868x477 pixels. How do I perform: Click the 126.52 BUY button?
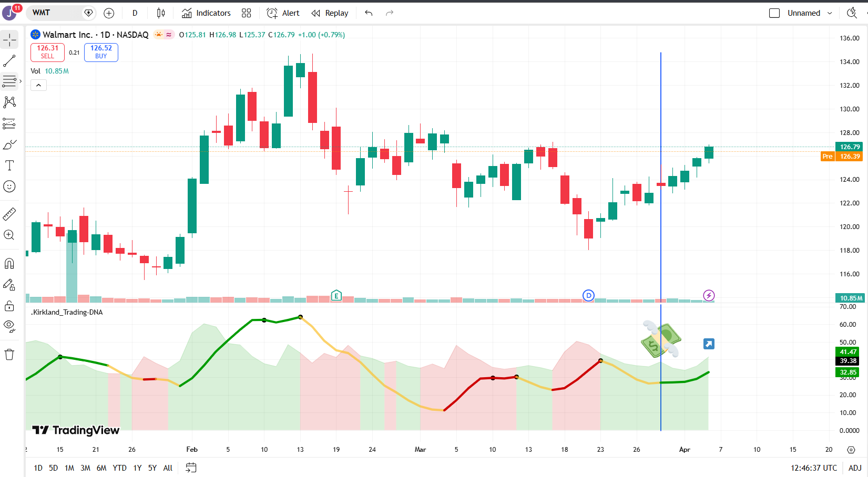[x=101, y=52]
